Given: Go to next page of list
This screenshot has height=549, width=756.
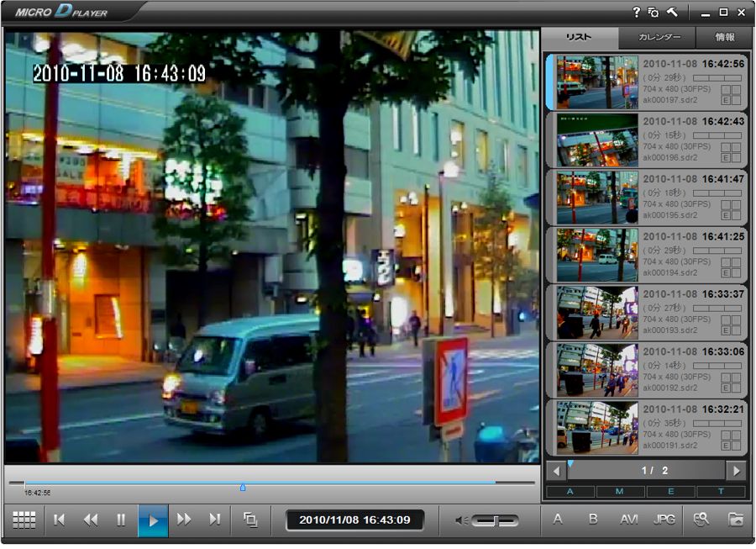Looking at the screenshot, I should 736,471.
